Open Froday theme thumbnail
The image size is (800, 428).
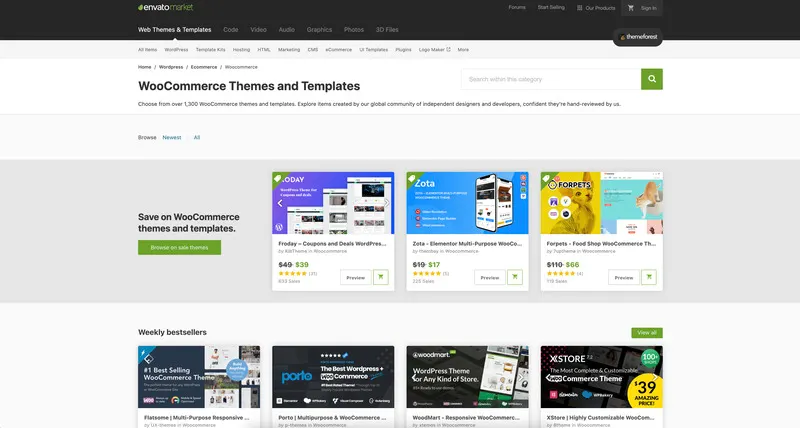pyautogui.click(x=333, y=203)
